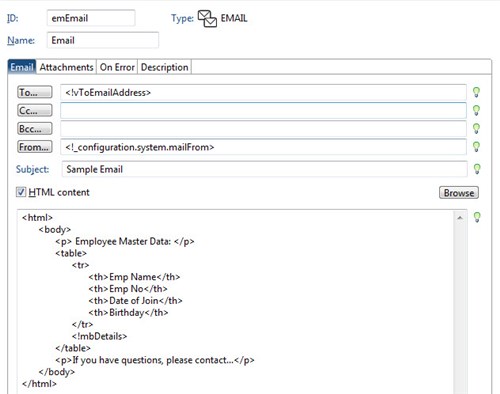
Task: Click the Bcc... button
Action: [x=35, y=128]
